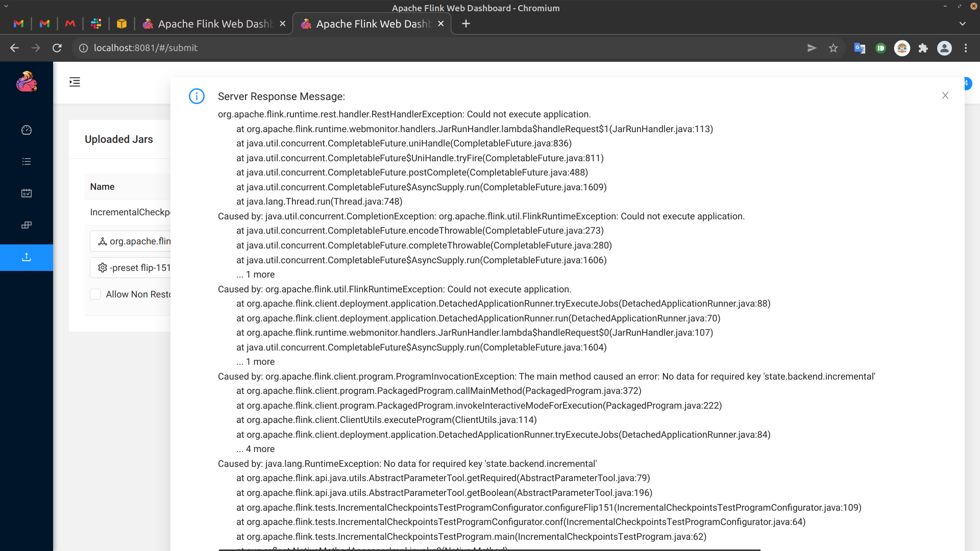
Task: Click the entry-class hierarchy icon
Action: pos(102,241)
